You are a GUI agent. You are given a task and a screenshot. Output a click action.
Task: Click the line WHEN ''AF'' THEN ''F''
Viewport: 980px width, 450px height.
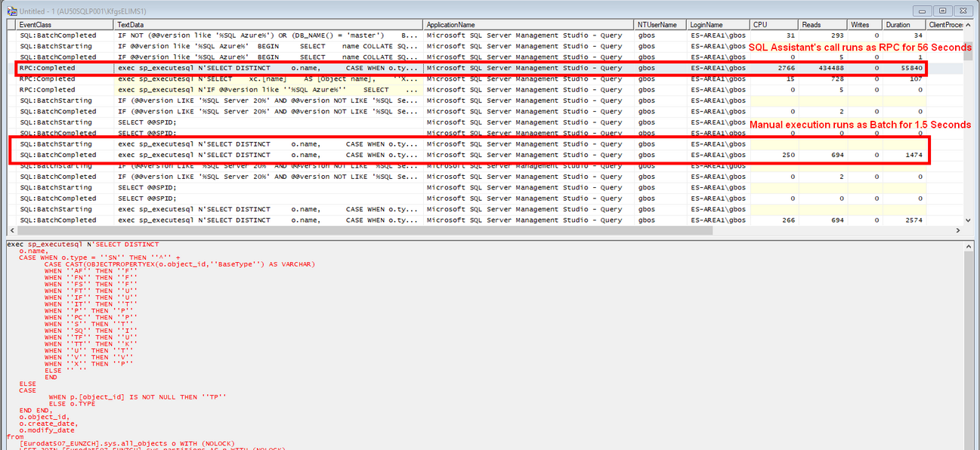pyautogui.click(x=91, y=271)
